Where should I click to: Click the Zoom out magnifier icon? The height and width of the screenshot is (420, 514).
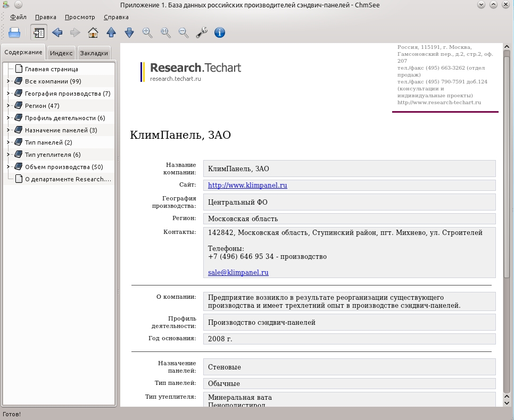coord(184,32)
